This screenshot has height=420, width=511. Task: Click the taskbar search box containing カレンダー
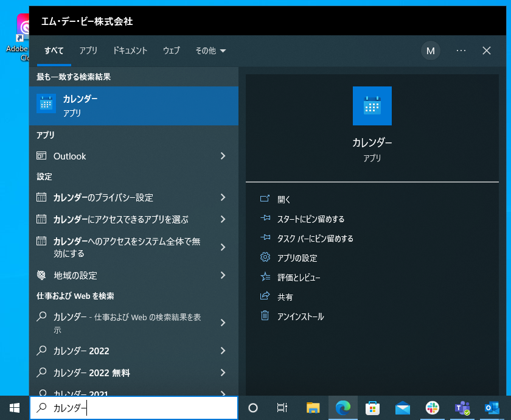click(134, 408)
